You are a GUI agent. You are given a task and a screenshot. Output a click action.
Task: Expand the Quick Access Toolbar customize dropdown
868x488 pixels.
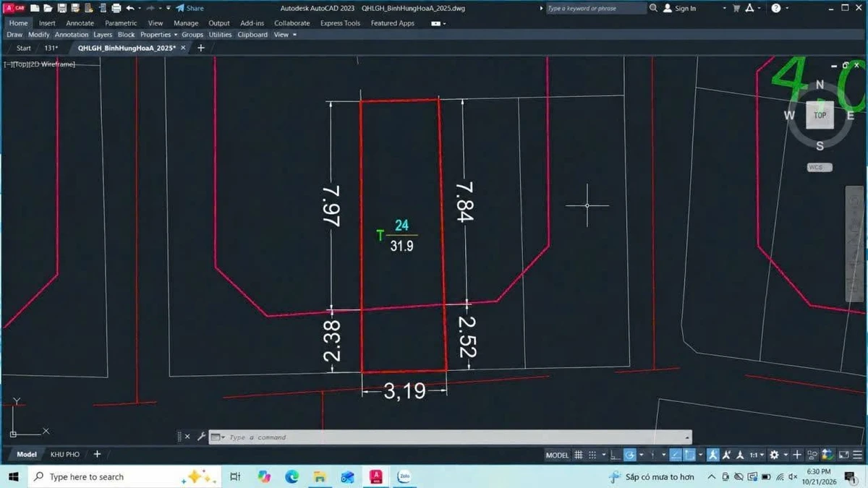[x=168, y=8]
